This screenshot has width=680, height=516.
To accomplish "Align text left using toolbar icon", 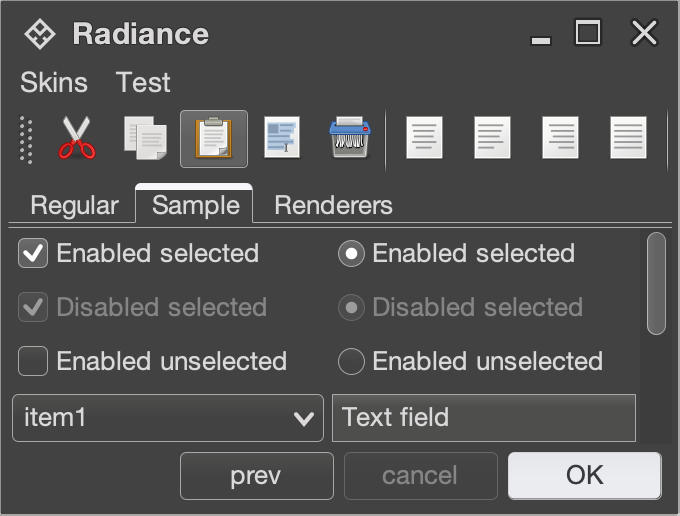I will click(424, 138).
